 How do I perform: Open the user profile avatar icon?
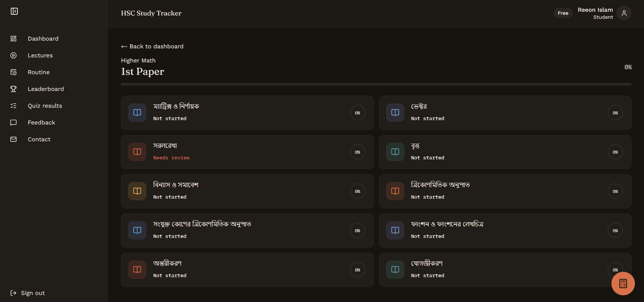click(624, 13)
